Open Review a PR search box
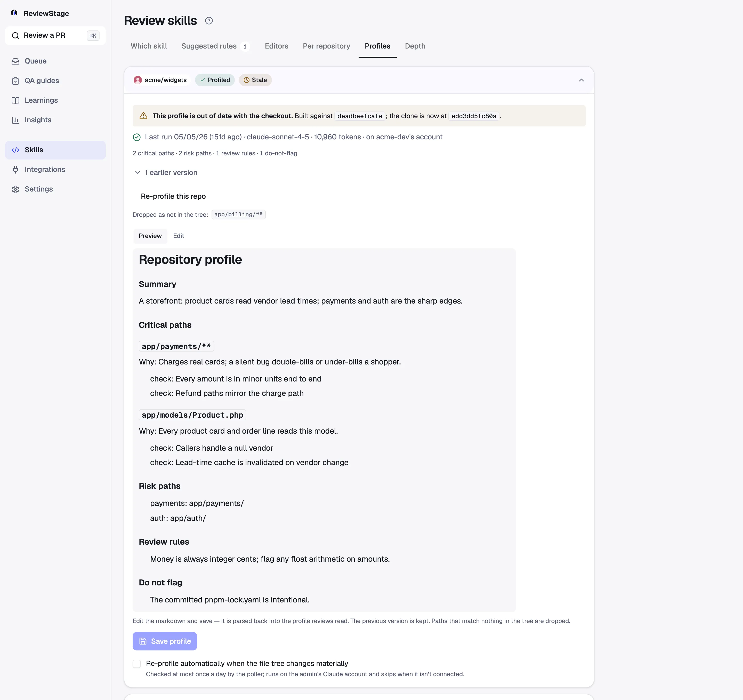Screen dimensions: 743x700 click(x=55, y=36)
